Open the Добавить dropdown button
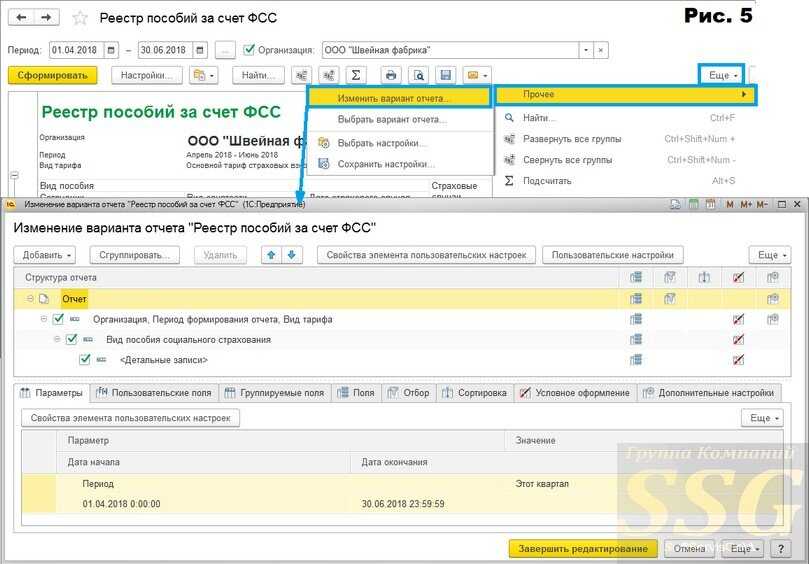 pos(45,255)
